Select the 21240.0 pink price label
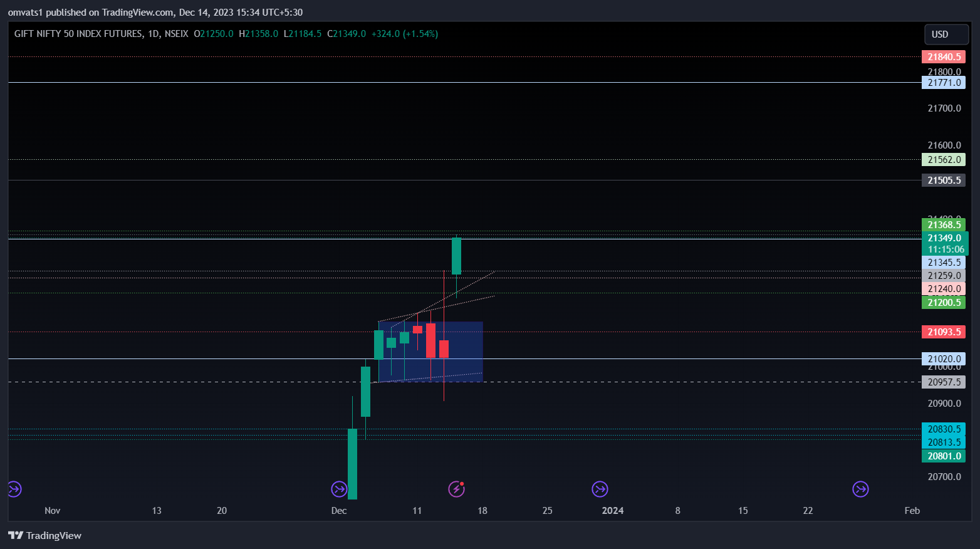 pyautogui.click(x=944, y=289)
